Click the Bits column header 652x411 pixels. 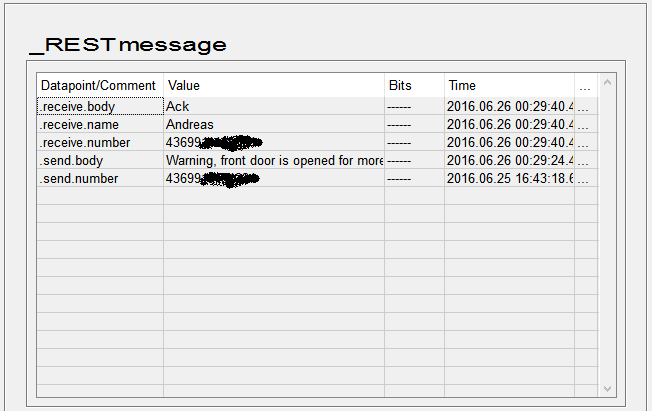[413, 86]
